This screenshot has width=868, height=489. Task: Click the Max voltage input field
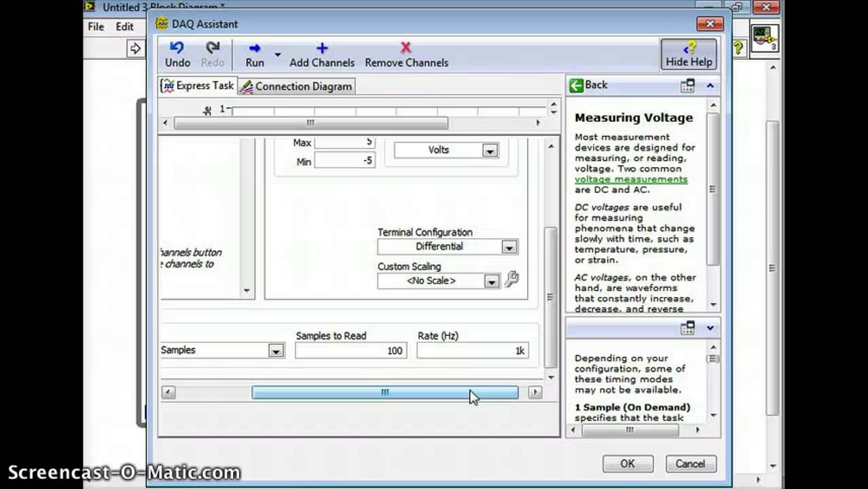(344, 143)
